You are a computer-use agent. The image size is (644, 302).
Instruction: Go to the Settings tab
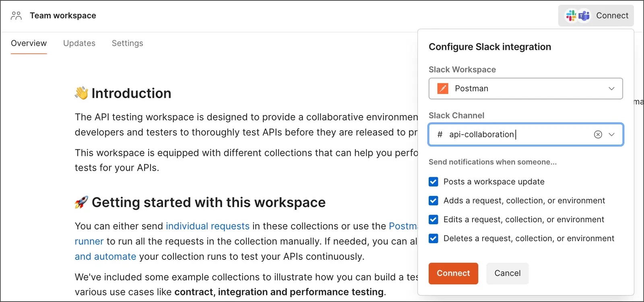pos(128,43)
